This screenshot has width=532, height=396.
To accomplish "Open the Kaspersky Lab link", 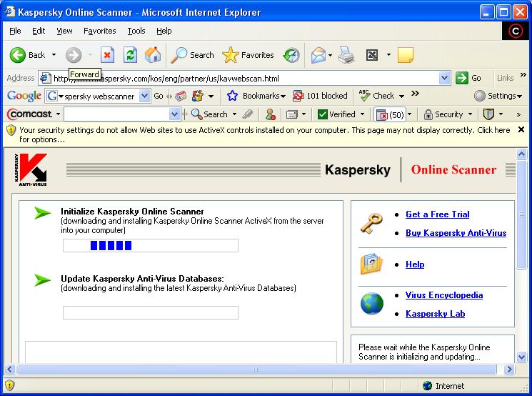I will point(436,314).
